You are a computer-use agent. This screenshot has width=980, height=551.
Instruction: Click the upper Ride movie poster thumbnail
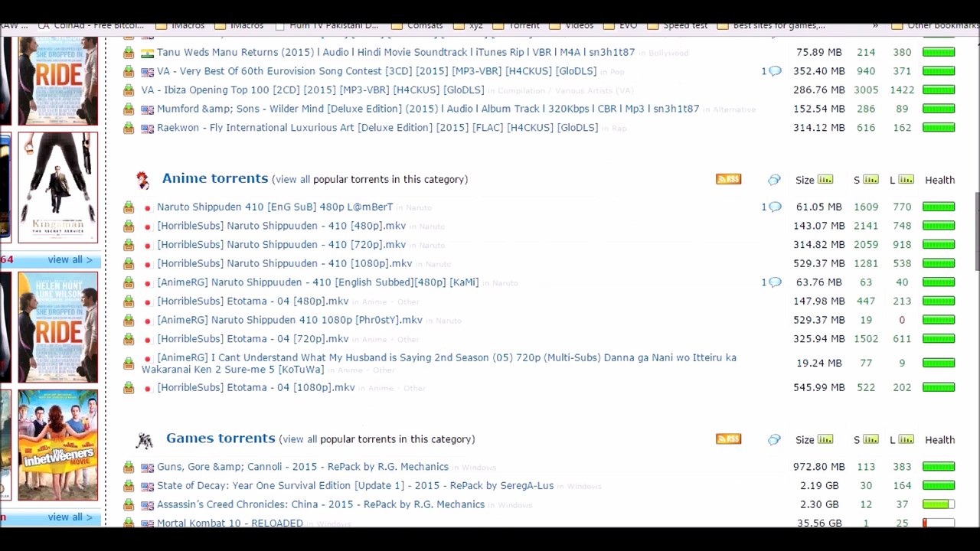coord(58,80)
